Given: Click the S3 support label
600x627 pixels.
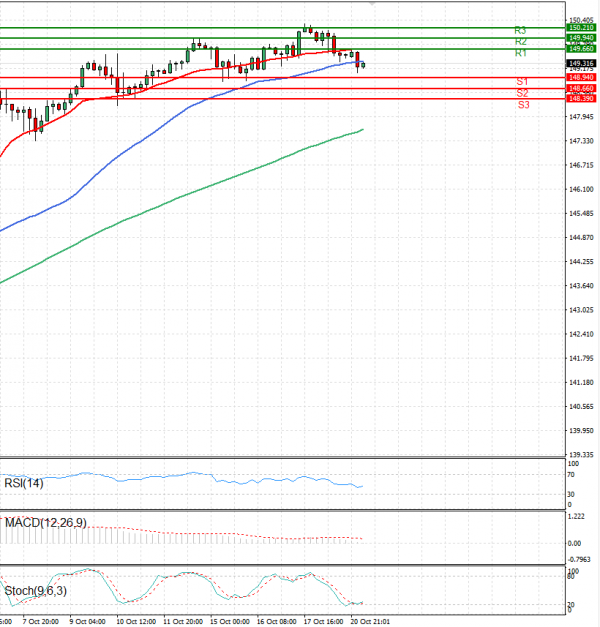Looking at the screenshot, I should [524, 105].
